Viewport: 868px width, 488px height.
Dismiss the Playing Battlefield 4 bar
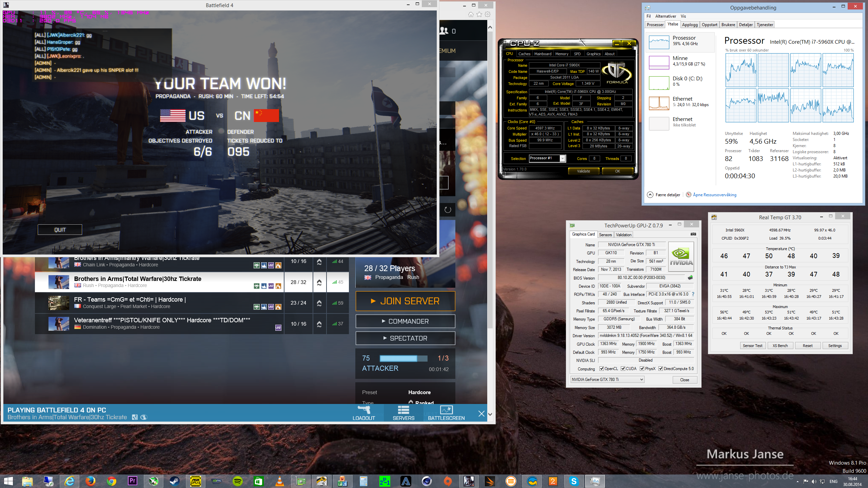click(x=481, y=413)
